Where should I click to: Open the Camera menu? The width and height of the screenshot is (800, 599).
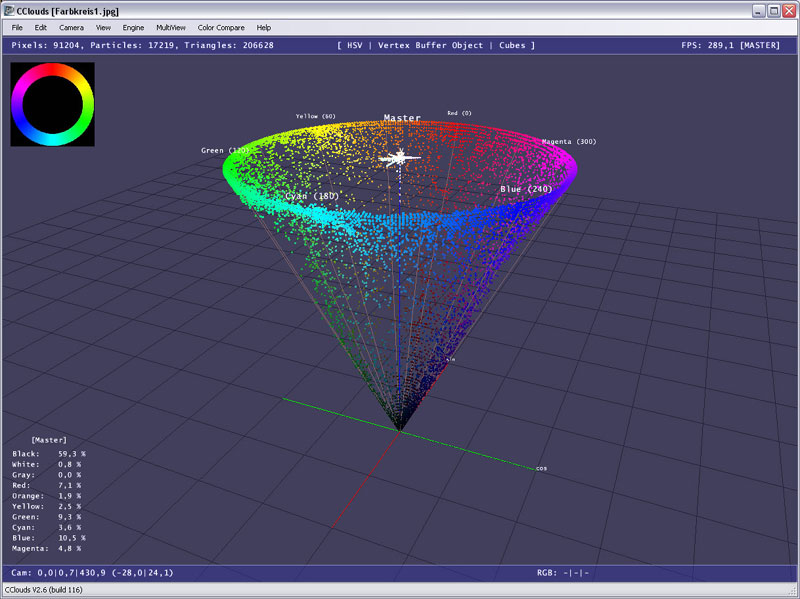pyautogui.click(x=71, y=28)
